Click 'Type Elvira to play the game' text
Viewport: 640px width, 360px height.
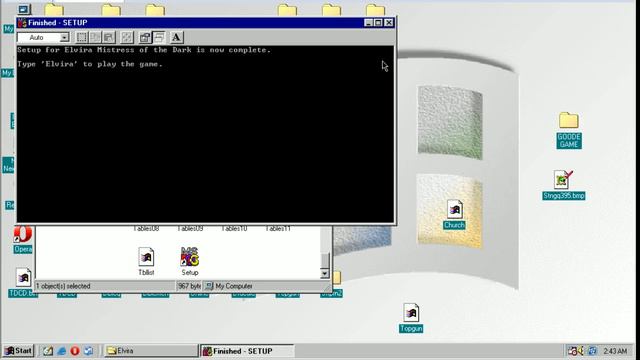click(90, 64)
